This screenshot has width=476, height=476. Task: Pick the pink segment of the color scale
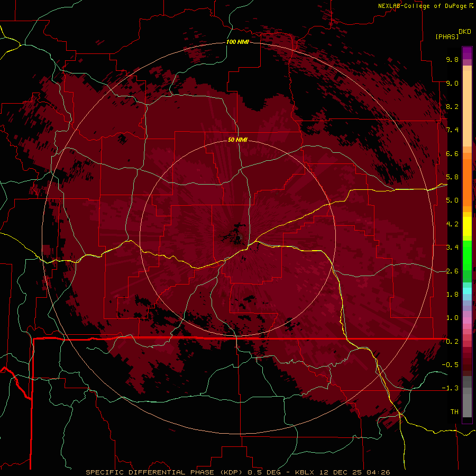[x=467, y=320]
